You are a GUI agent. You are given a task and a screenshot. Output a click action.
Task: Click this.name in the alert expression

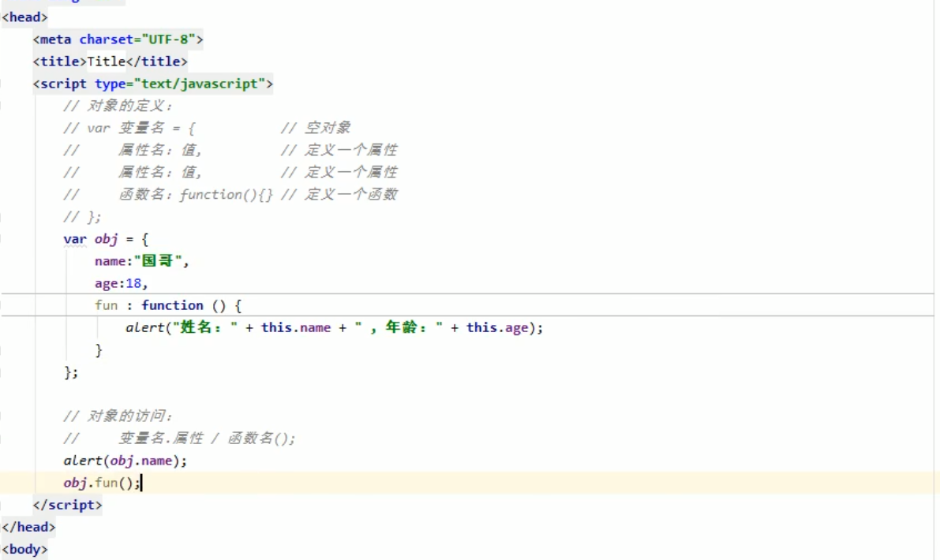pyautogui.click(x=295, y=327)
